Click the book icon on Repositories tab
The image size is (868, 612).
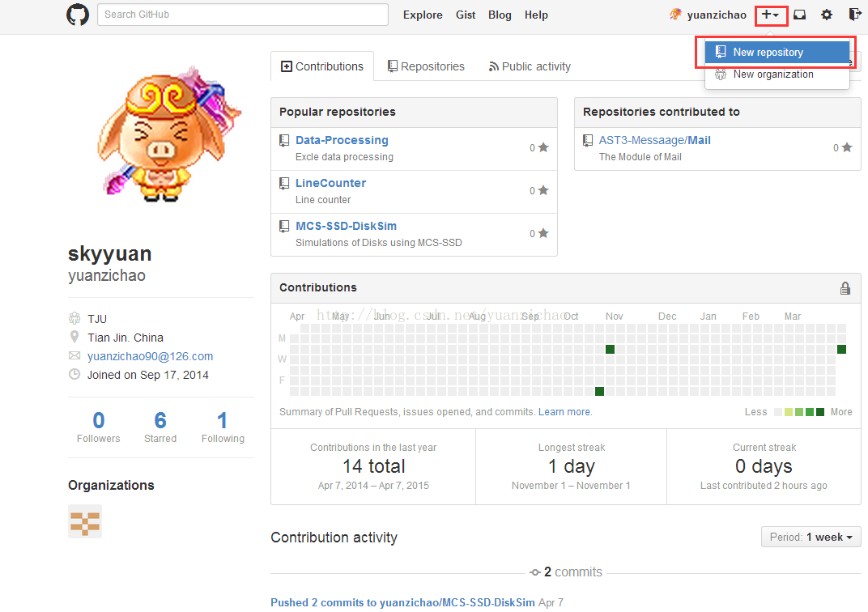pos(393,66)
